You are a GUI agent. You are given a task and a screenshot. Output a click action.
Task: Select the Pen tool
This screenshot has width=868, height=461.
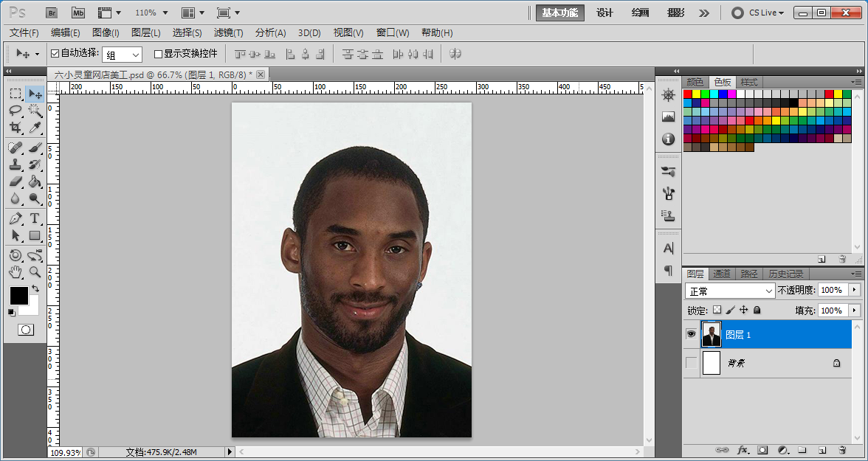[15, 218]
